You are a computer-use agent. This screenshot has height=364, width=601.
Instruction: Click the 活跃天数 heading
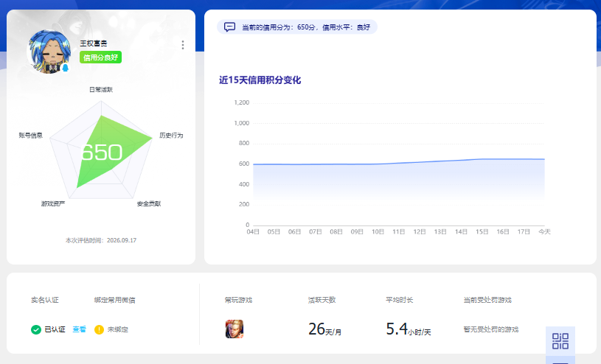[322, 300]
